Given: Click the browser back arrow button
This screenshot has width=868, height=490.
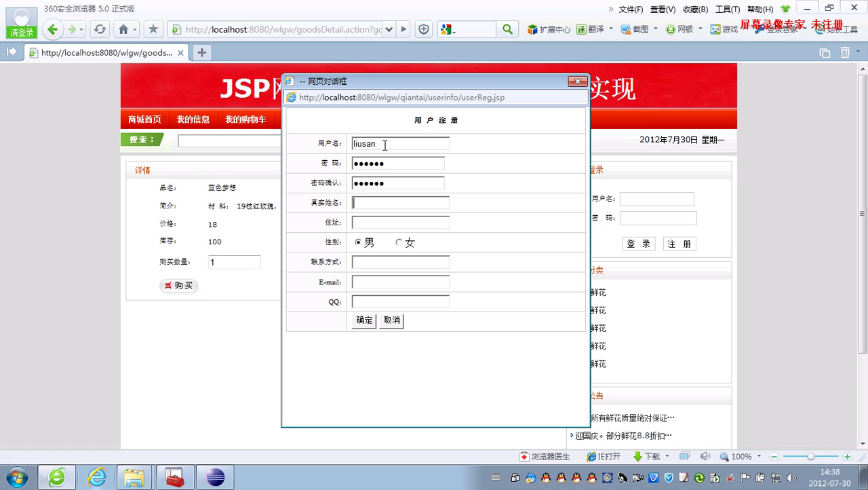Looking at the screenshot, I should point(53,29).
